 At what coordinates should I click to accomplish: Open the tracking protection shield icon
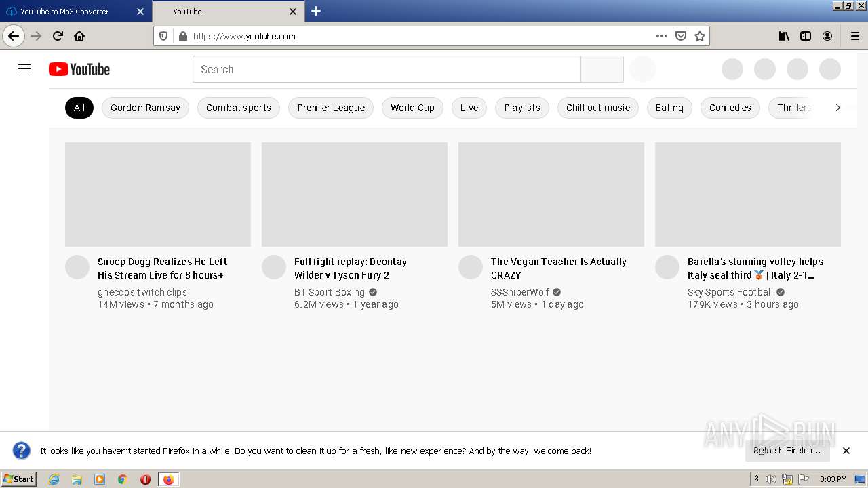click(163, 36)
